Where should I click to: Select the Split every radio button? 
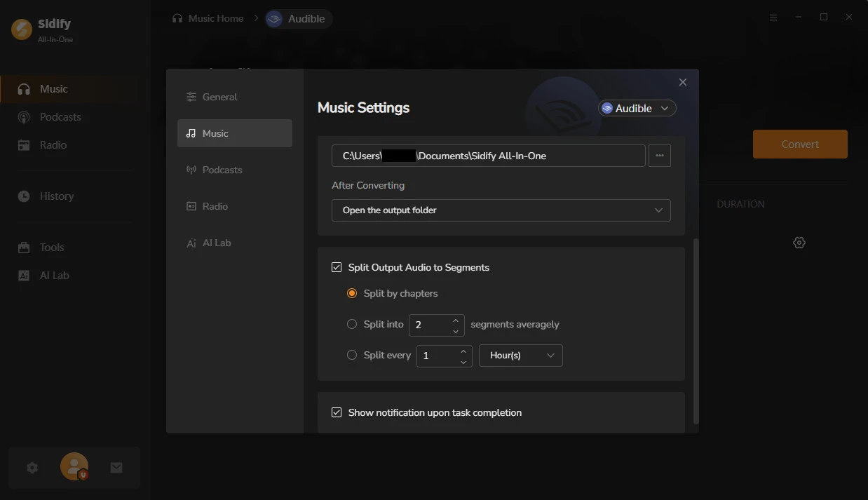click(352, 355)
